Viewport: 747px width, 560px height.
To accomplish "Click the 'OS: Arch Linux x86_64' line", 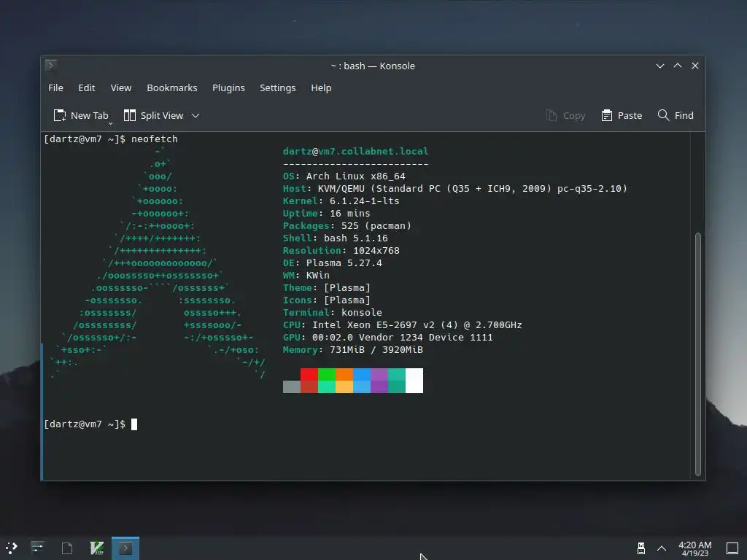I will point(344,176).
